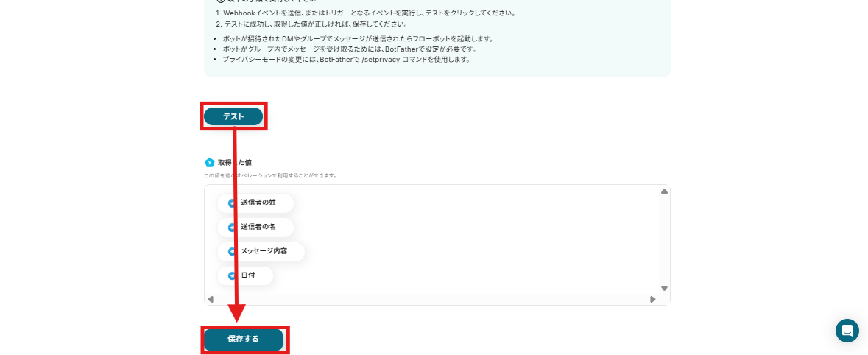Save settings with 保存する button
Image resolution: width=868 pixels, height=355 pixels.
point(243,339)
